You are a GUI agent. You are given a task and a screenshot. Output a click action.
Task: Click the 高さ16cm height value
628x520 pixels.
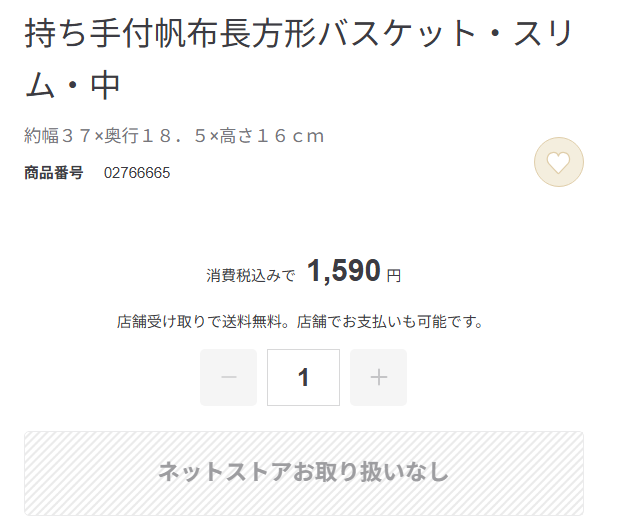coord(272,136)
